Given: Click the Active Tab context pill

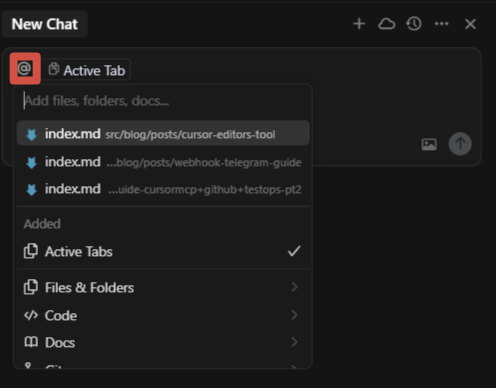Looking at the screenshot, I should 87,70.
